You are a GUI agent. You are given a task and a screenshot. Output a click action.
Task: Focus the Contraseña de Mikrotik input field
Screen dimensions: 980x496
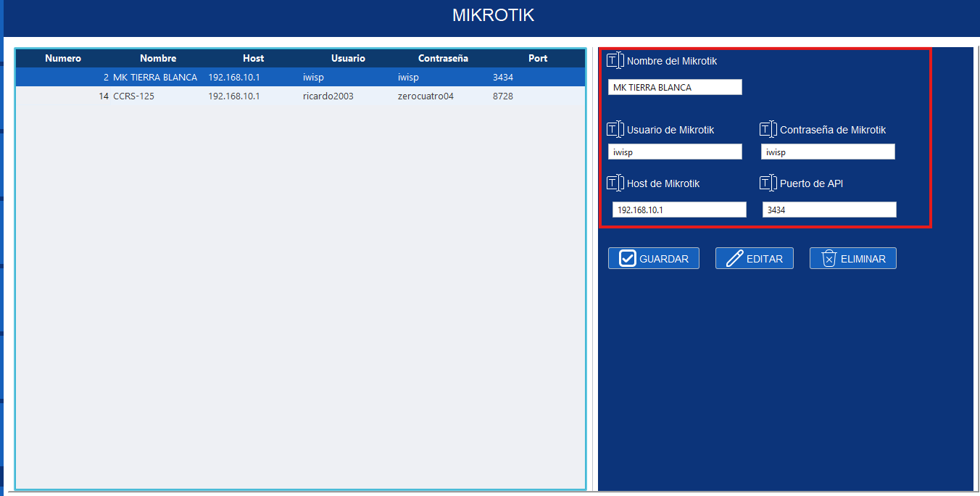coord(829,152)
